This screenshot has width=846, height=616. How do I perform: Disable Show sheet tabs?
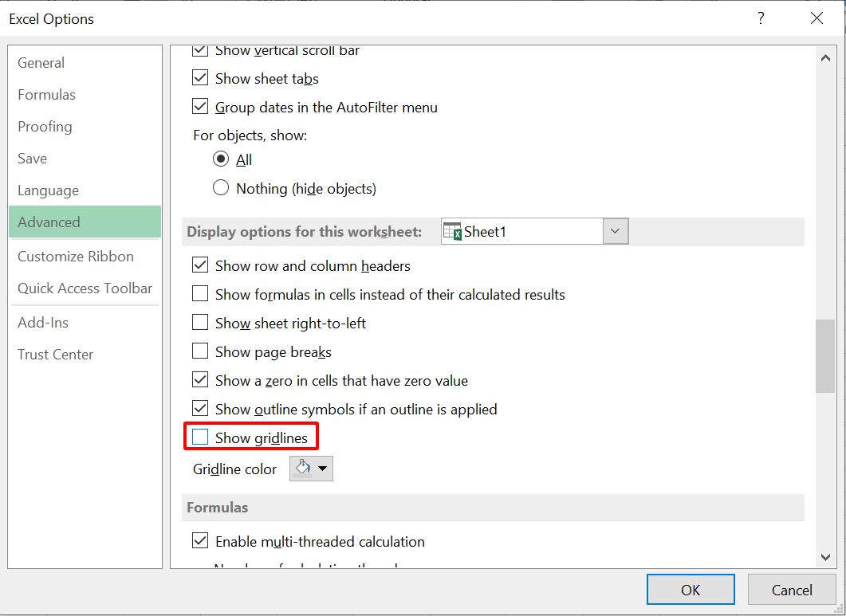pyautogui.click(x=199, y=78)
